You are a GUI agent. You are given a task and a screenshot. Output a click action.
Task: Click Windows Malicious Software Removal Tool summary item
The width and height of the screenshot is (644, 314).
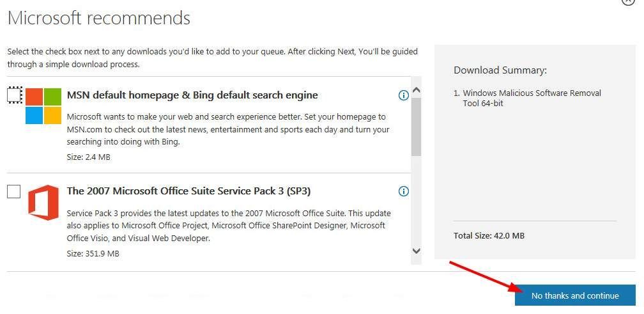pos(532,98)
